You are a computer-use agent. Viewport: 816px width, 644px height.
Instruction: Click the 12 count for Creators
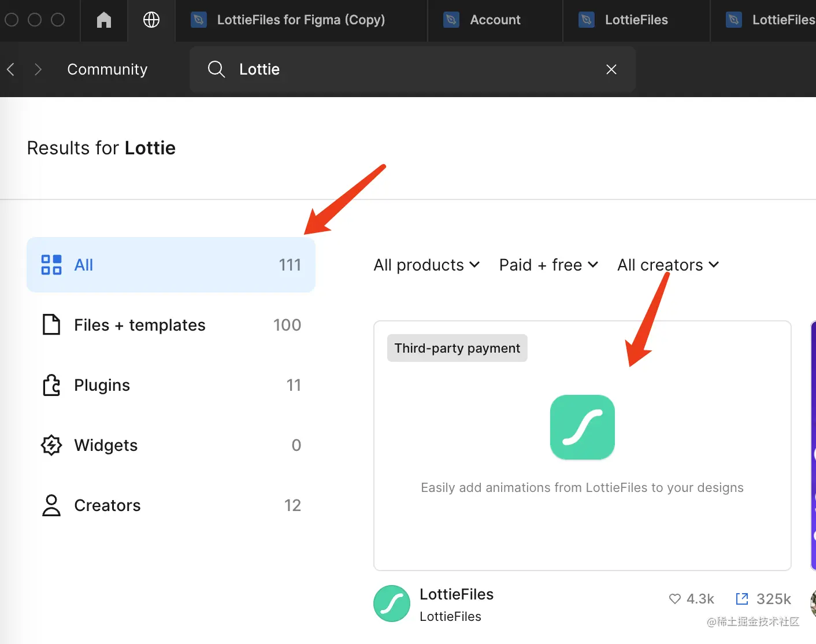293,505
